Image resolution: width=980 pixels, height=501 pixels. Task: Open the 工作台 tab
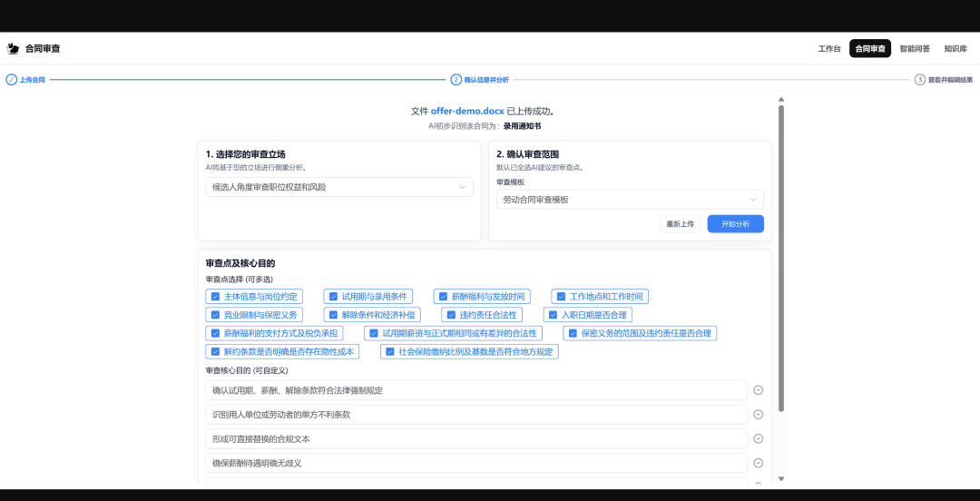(829, 48)
